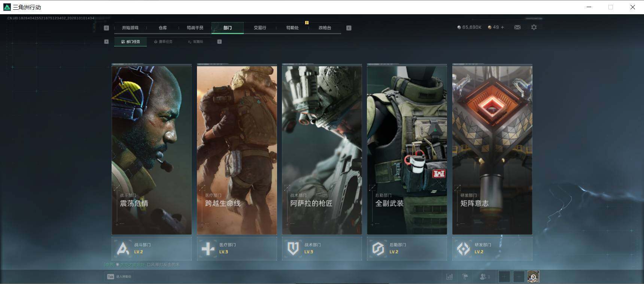Open the mail envelope icon

point(517,27)
